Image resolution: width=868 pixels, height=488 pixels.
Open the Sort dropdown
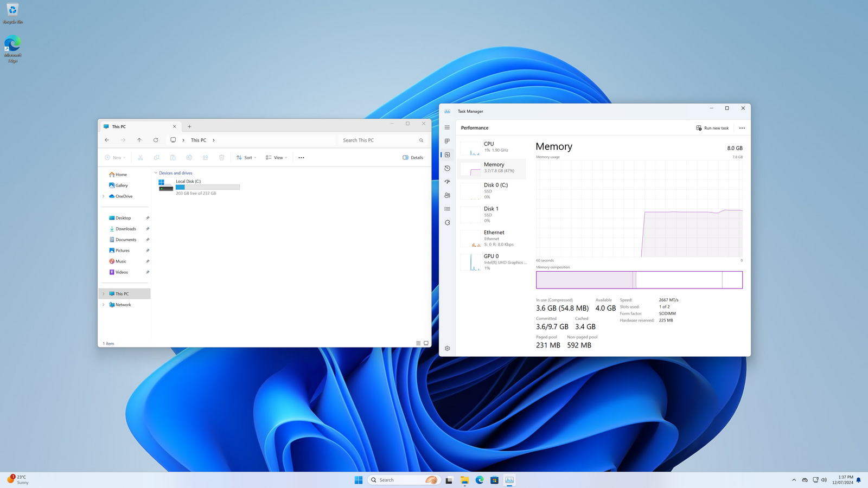point(246,157)
